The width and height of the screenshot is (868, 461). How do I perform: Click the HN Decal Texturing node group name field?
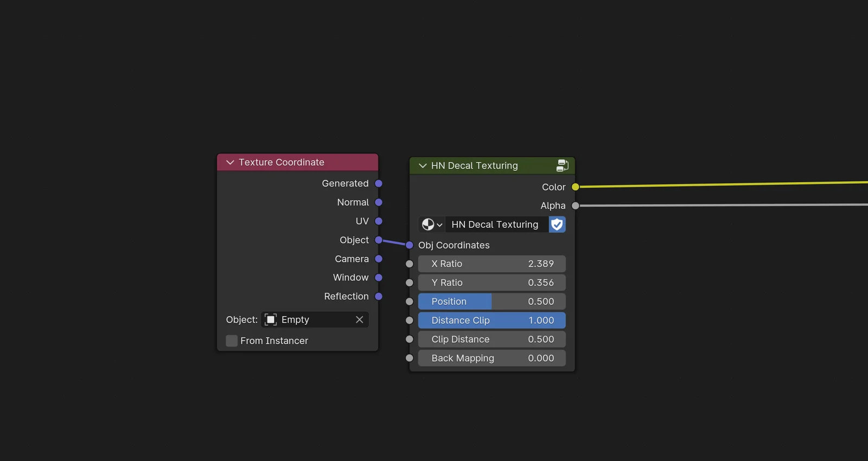click(x=497, y=225)
